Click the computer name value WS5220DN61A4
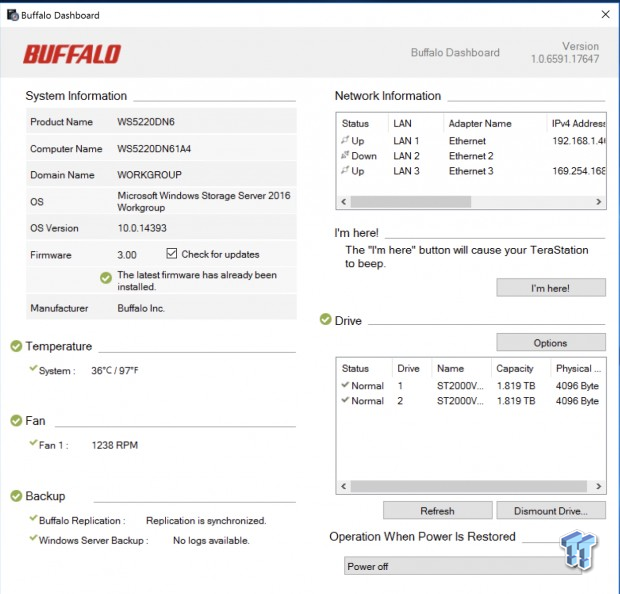 click(154, 149)
